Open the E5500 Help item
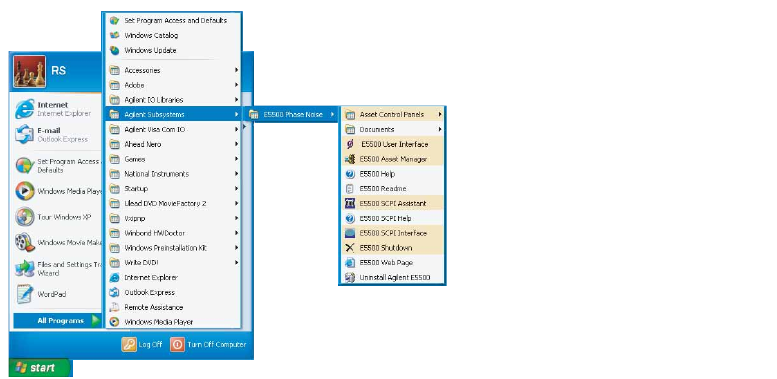Viewport: 777px width, 379px height. tap(393, 174)
